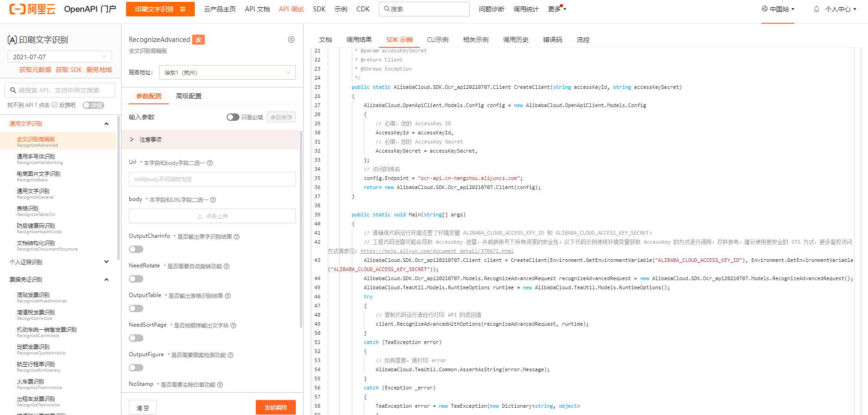Image resolution: width=868 pixels, height=415 pixels.
Task: Open the 中国站 site dropdown
Action: [778, 9]
